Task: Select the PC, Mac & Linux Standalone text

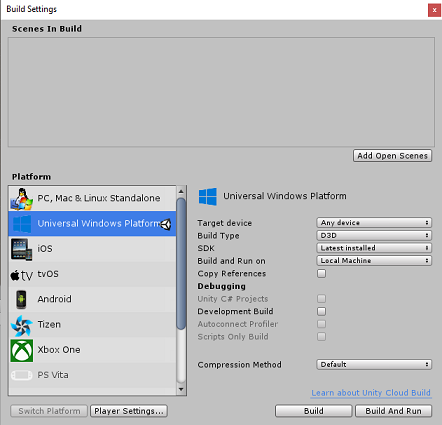Action: tap(99, 198)
